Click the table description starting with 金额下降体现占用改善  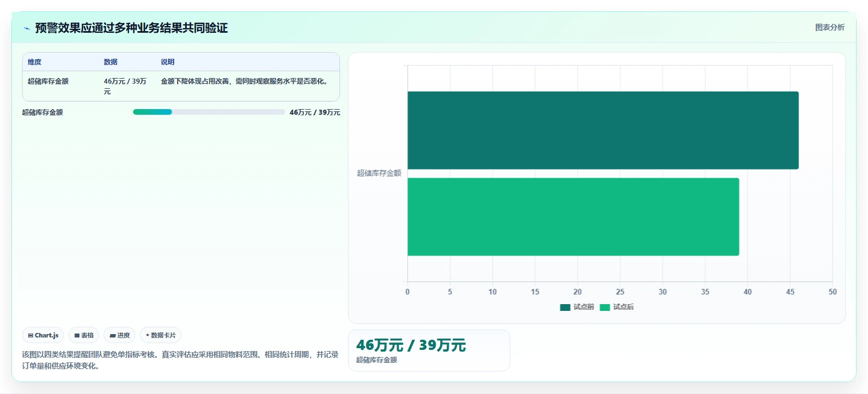pos(244,81)
